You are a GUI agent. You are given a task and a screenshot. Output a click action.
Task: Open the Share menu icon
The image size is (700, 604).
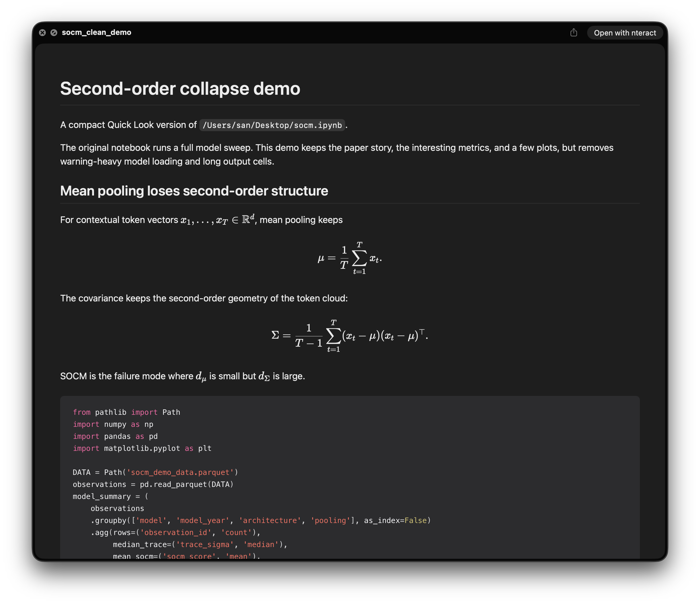tap(573, 32)
